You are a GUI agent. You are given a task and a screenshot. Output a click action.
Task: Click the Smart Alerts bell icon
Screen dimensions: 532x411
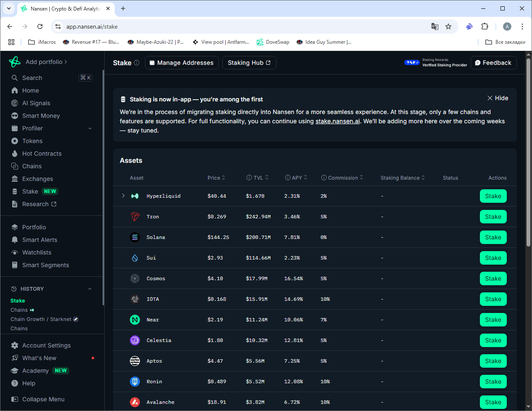click(x=15, y=240)
